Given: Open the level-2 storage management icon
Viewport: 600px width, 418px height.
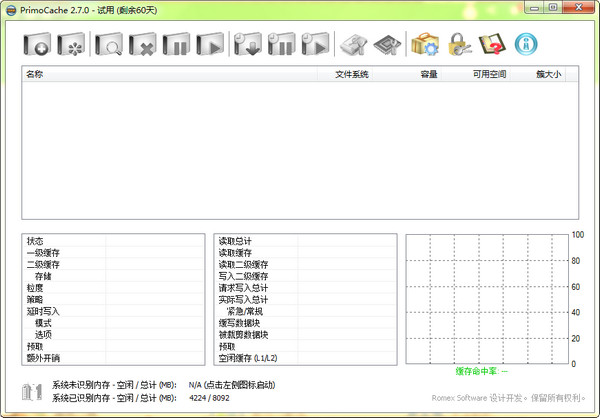Looking at the screenshot, I should click(388, 45).
